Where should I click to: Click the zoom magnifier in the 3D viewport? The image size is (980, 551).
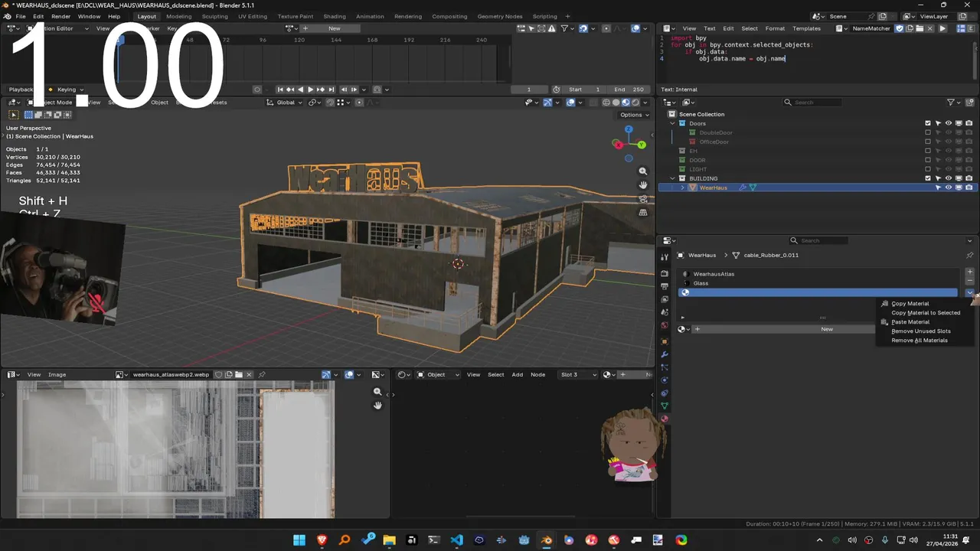pyautogui.click(x=643, y=171)
